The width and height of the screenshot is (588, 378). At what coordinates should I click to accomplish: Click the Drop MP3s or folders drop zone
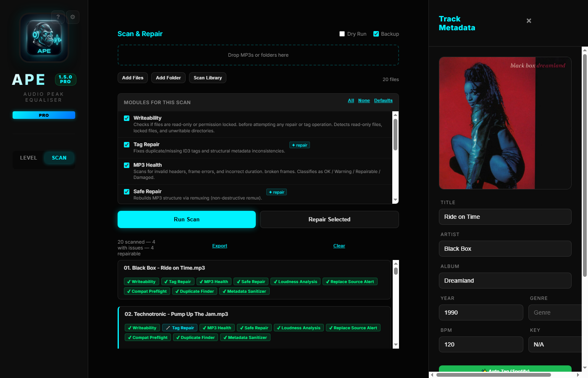point(258,55)
